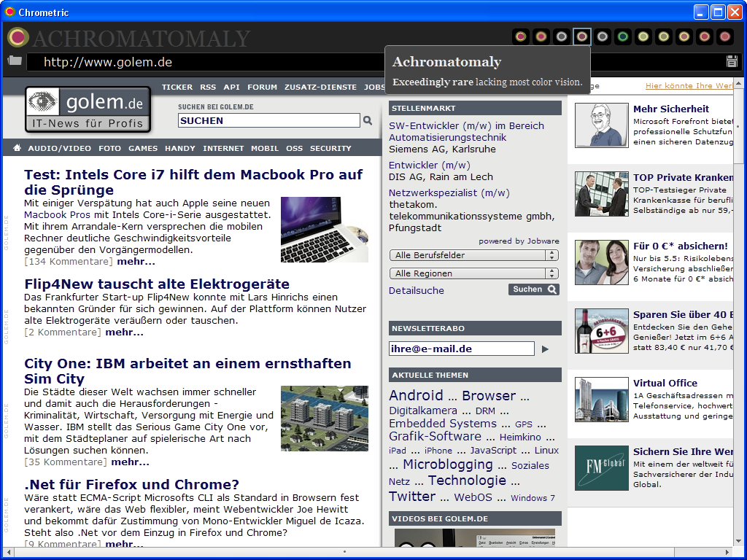The width and height of the screenshot is (747, 560).
Task: Select the blurred magenta second vision mode icon
Action: click(541, 36)
